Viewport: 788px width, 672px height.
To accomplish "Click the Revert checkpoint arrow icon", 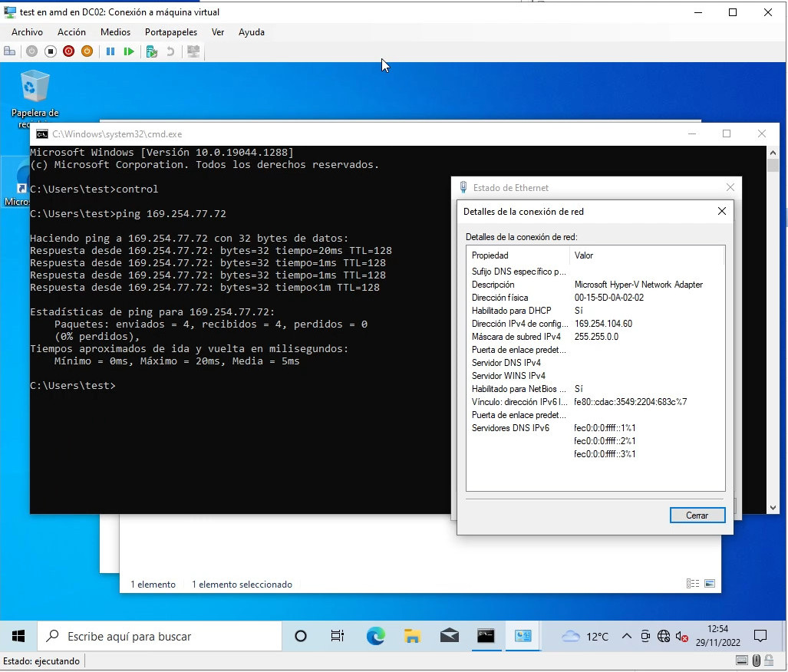I will [170, 51].
